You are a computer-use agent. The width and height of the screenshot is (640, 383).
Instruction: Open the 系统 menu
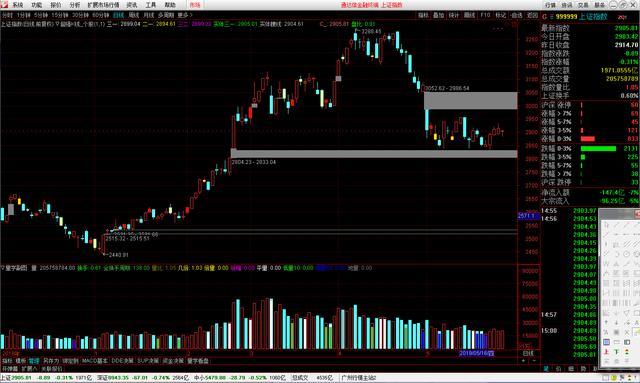(x=18, y=5)
